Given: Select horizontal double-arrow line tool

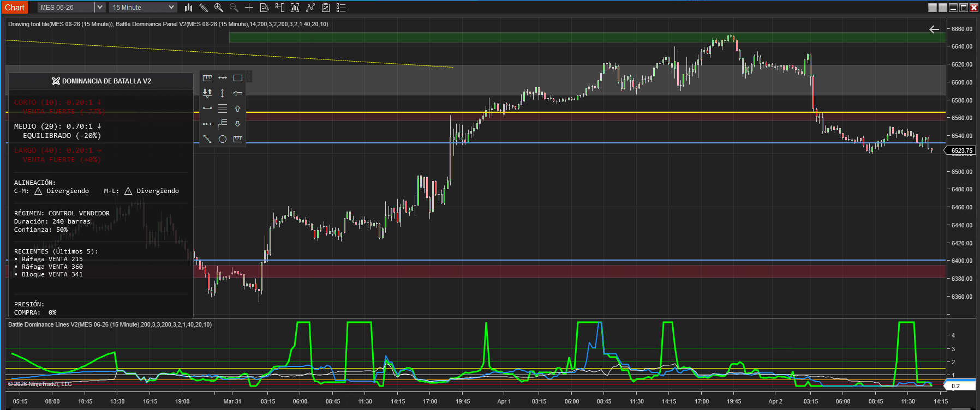Looking at the screenshot, I should click(x=223, y=78).
